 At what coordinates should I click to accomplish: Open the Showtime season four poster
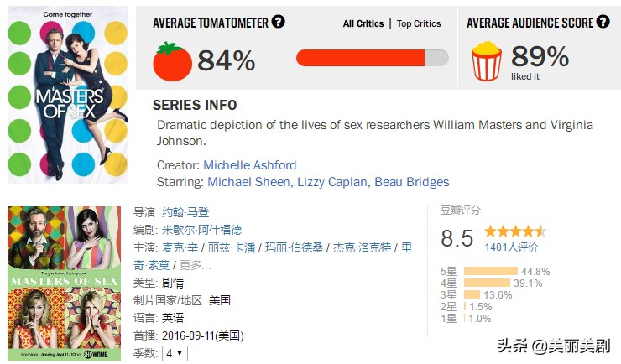[x=64, y=283]
